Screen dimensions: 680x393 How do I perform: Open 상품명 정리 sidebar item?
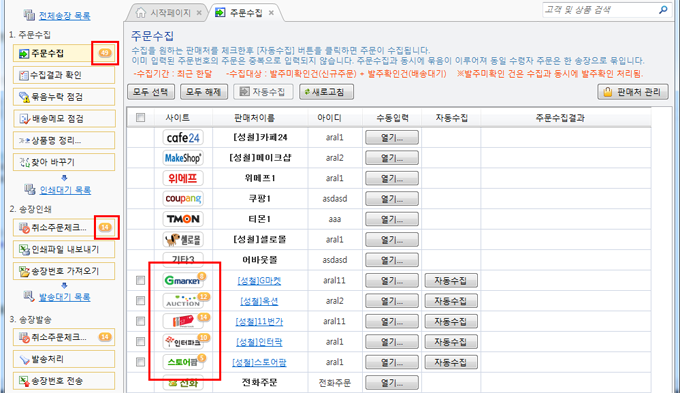coord(64,141)
